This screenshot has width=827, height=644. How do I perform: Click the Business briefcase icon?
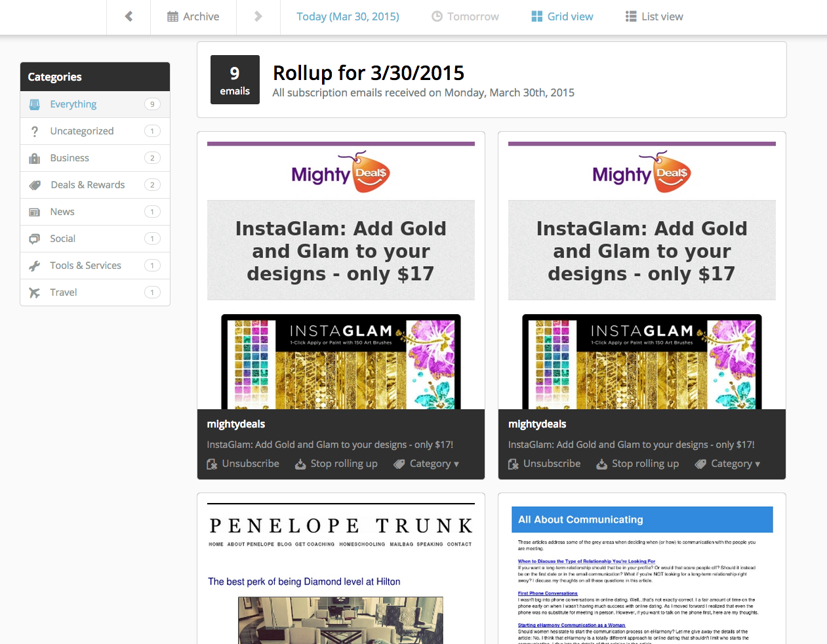35,158
